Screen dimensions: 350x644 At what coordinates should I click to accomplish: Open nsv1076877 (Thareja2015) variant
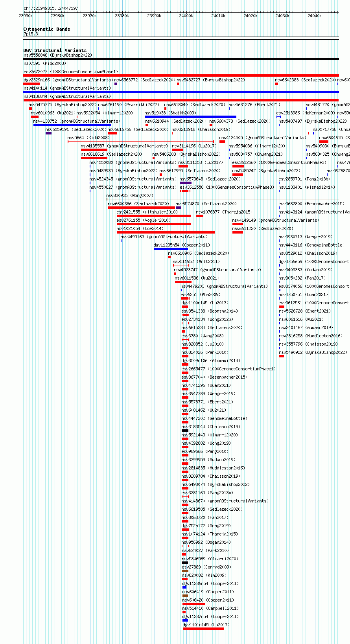pos(225,212)
